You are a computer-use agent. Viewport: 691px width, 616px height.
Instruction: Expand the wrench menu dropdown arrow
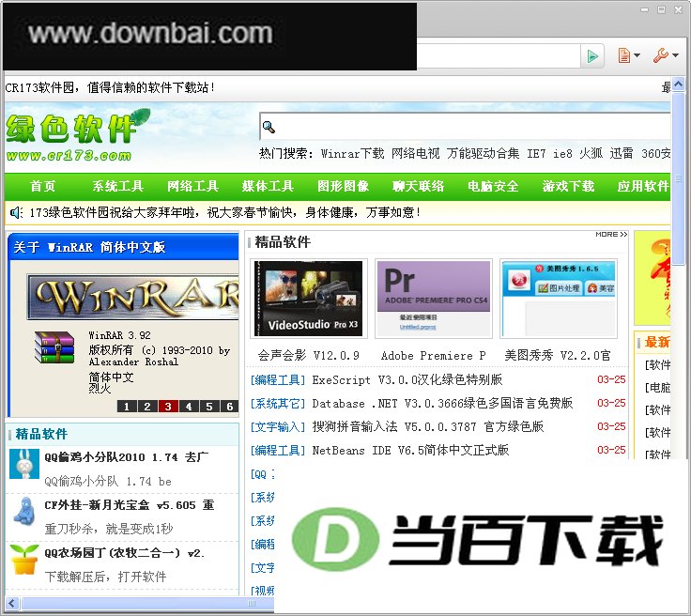pyautogui.click(x=676, y=56)
